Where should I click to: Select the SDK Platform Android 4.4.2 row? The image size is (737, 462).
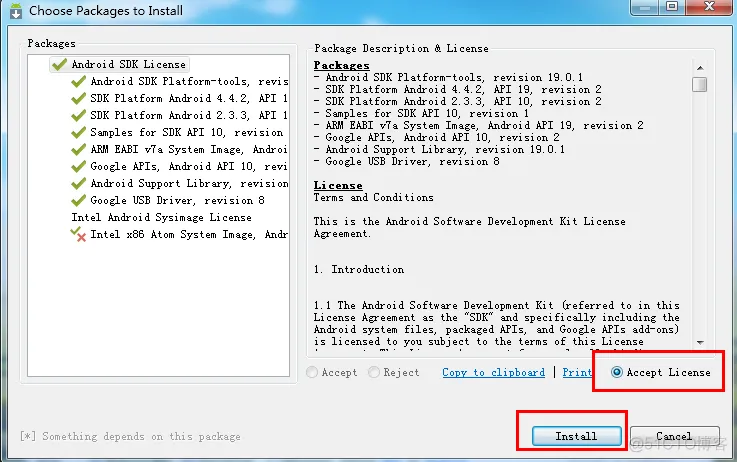[x=180, y=98]
